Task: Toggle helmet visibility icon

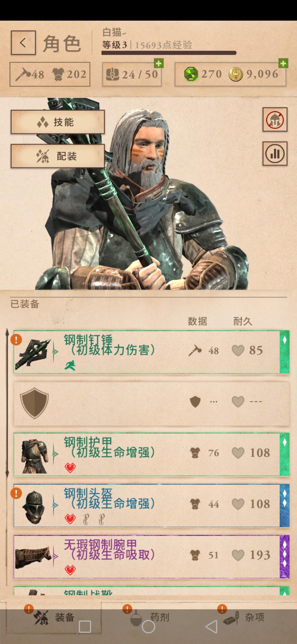Action: [x=275, y=119]
